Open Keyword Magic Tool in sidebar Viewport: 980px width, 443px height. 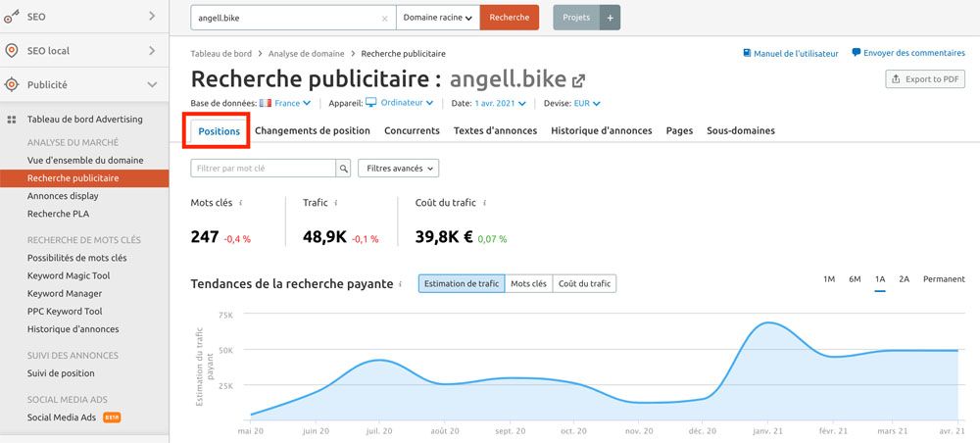(x=69, y=275)
